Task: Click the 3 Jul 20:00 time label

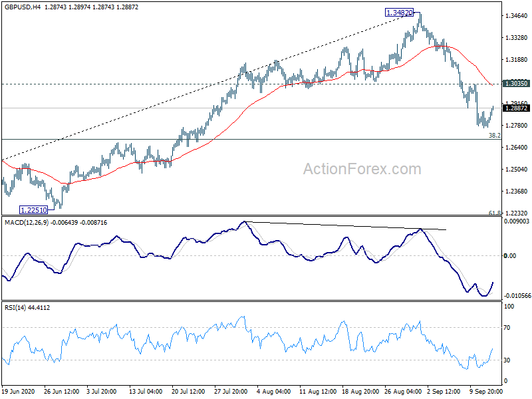Action: pos(102,391)
